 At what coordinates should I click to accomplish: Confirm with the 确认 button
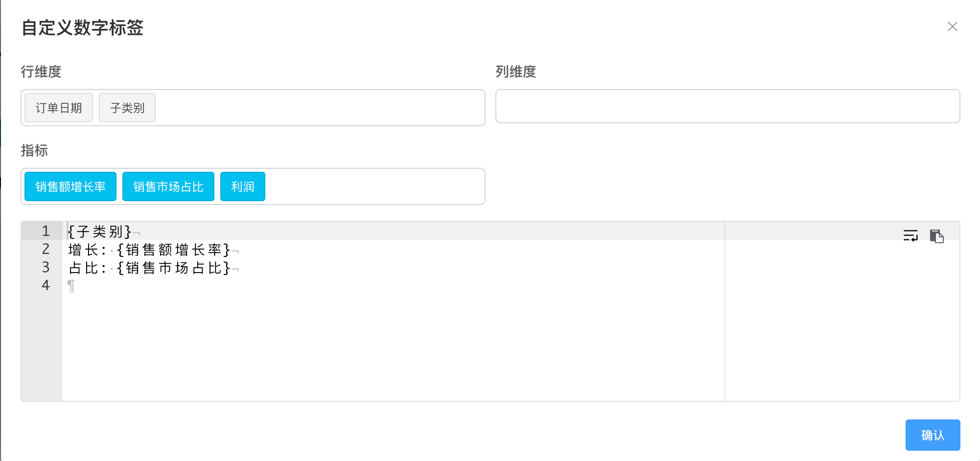click(x=933, y=435)
